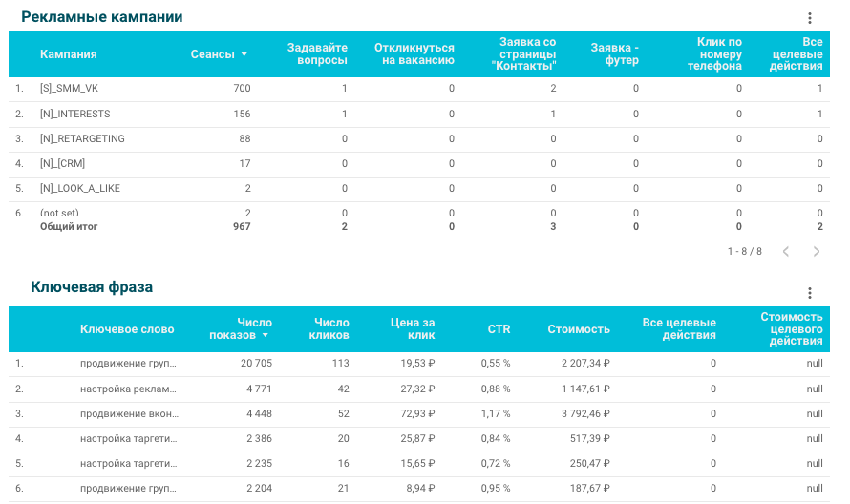Open the Ключевая фраза table options menu
The image size is (850, 504).
click(x=809, y=293)
